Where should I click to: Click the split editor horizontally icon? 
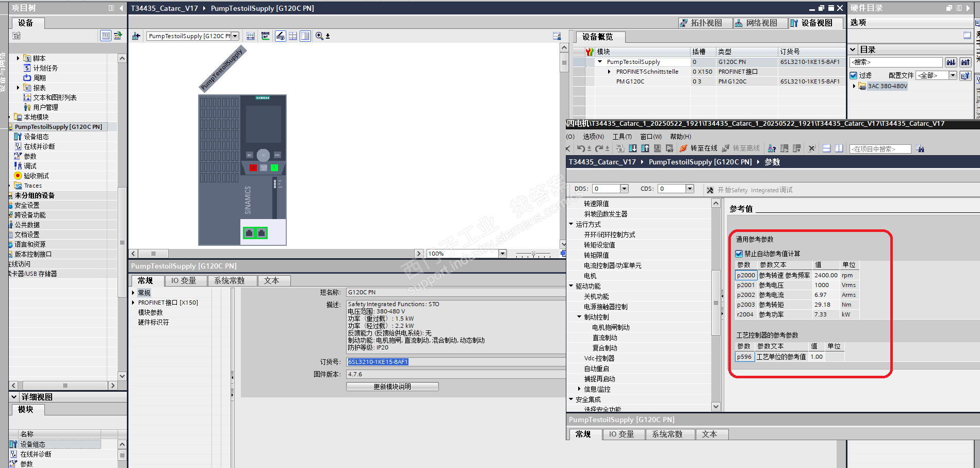pyautogui.click(x=826, y=148)
